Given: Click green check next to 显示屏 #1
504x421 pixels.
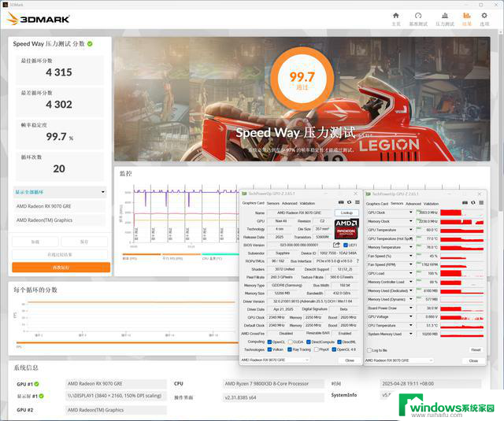Looking at the screenshot, I should (41, 396).
